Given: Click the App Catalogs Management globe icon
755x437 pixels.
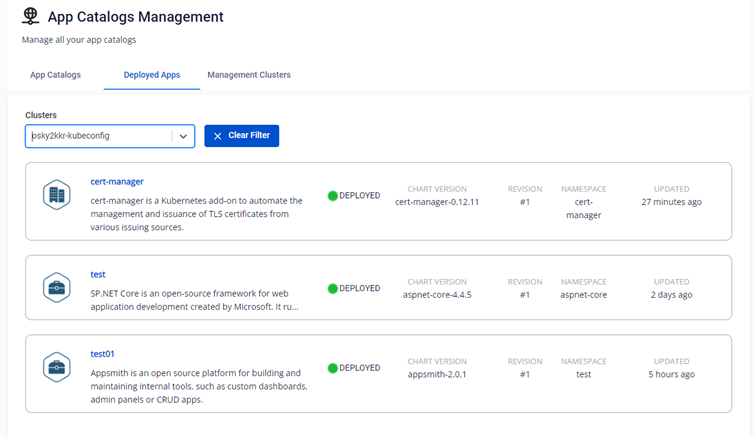Looking at the screenshot, I should pyautogui.click(x=31, y=16).
